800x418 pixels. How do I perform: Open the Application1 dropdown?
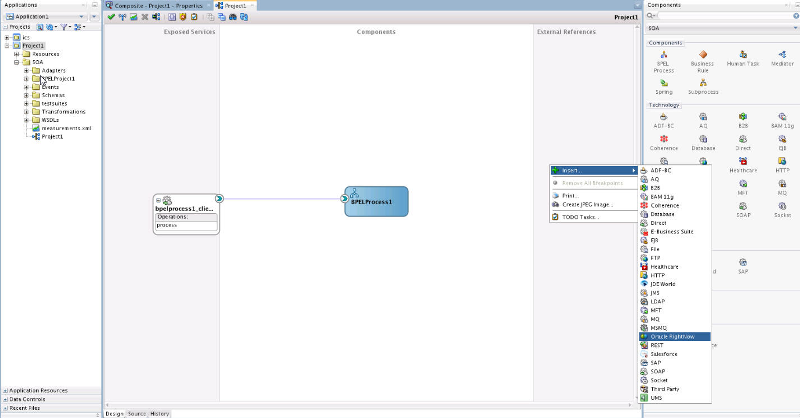coord(81,16)
